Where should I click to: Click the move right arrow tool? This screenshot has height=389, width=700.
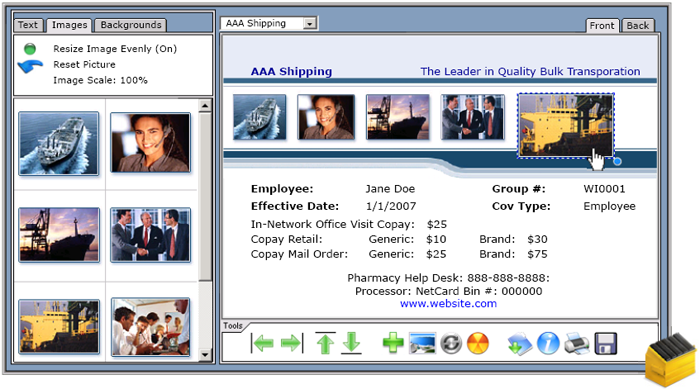click(x=292, y=343)
